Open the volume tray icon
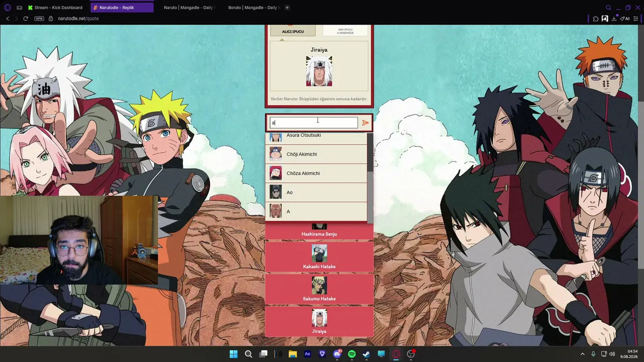This screenshot has height=362, width=644. click(612, 354)
